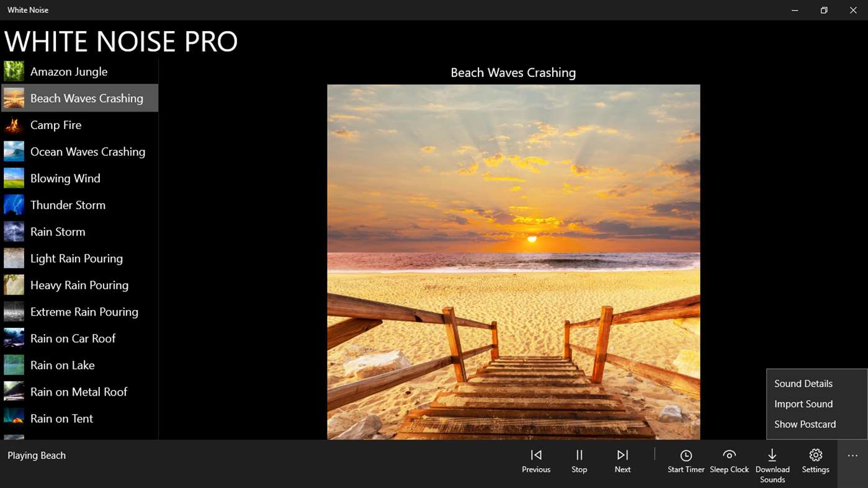Click the Beach Waves Crashing thumbnail icon
Viewport: 868px width, 488px height.
[14, 98]
